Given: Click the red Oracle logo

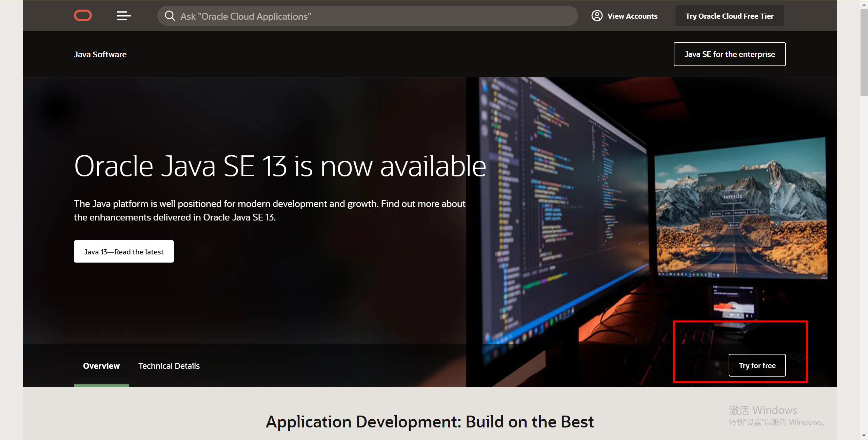Looking at the screenshot, I should [x=83, y=16].
